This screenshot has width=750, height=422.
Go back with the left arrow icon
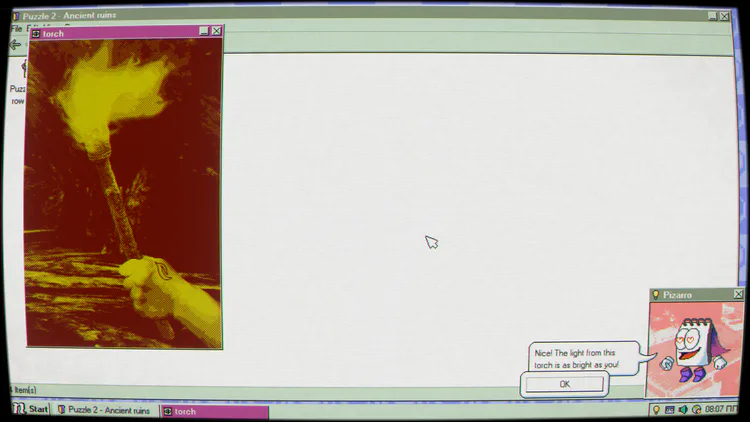coord(15,44)
